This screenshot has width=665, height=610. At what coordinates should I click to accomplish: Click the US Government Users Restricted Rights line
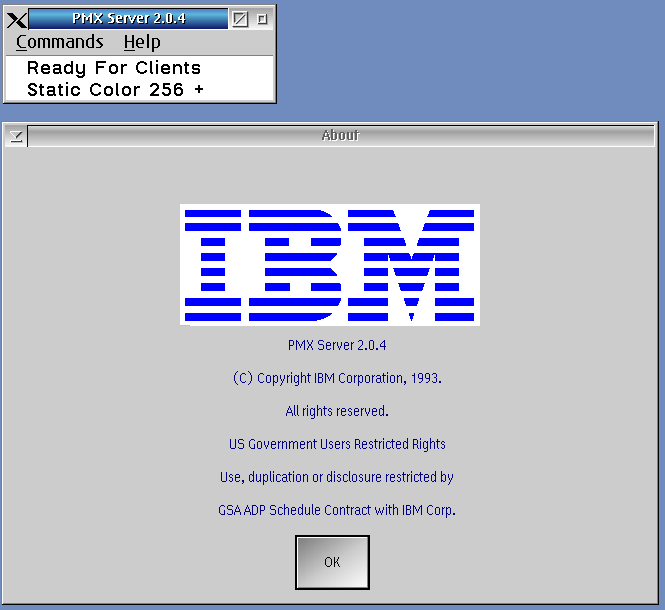(x=336, y=444)
